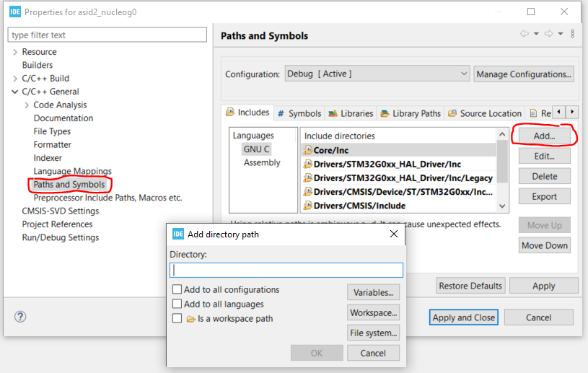Collapse the C/C++ General node
Screen dimensions: 588x373
tap(15, 92)
